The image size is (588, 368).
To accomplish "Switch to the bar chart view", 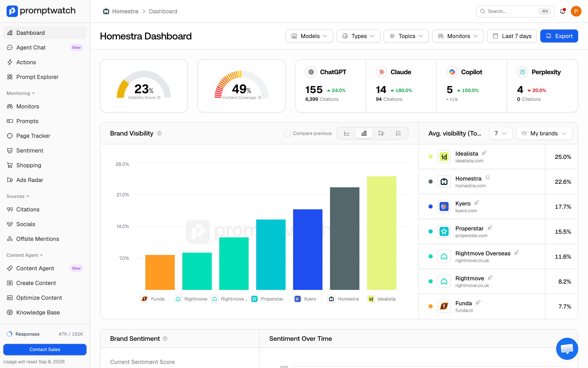I will [364, 133].
